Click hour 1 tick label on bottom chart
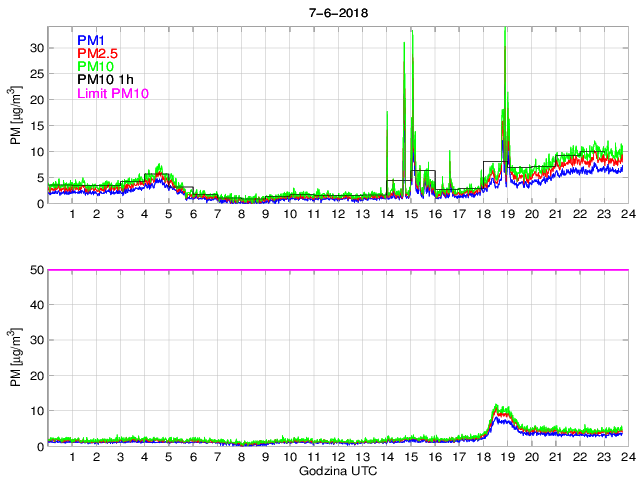The width and height of the screenshot is (640, 480). (72, 456)
